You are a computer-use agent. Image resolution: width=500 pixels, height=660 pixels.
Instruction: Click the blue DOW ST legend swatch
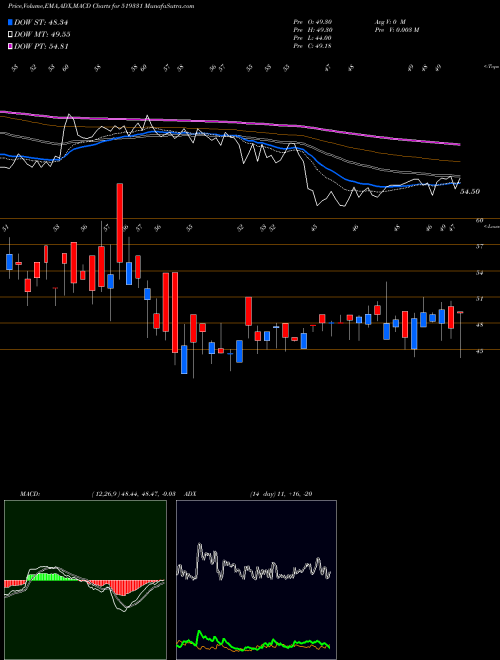[x=10, y=22]
